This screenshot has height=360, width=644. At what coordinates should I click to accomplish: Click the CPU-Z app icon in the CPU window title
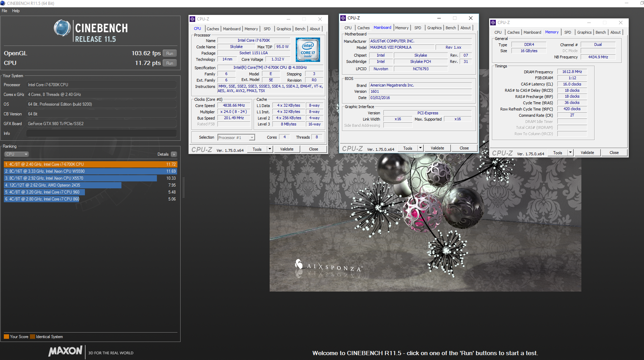coord(192,19)
